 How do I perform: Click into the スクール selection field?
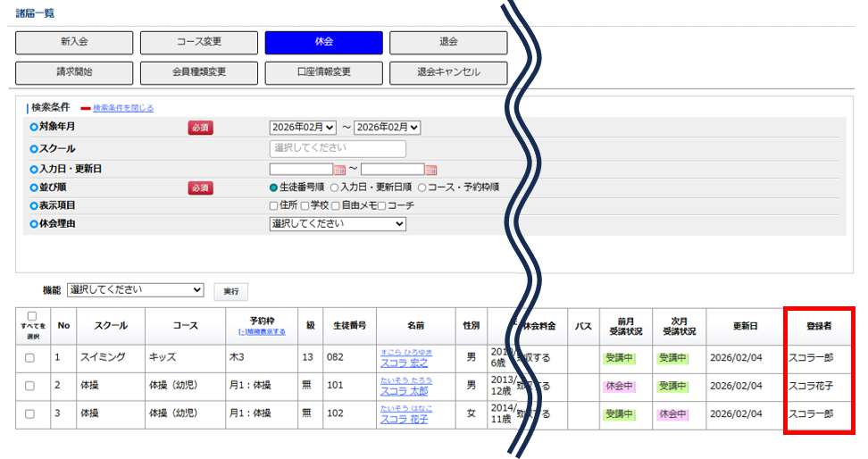click(x=338, y=149)
